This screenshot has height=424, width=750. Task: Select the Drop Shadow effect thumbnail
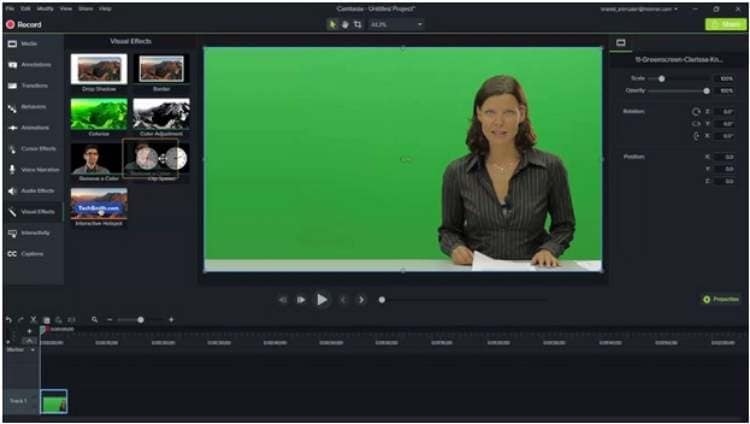click(x=99, y=69)
